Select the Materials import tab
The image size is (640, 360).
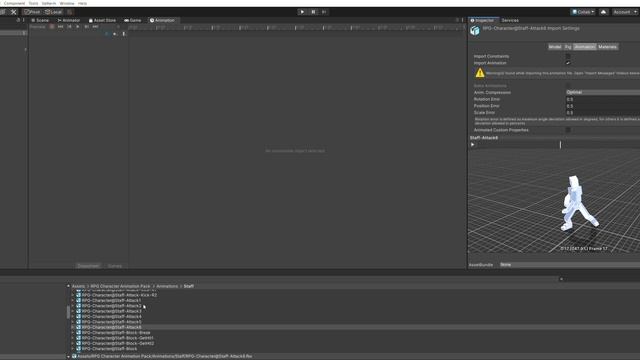(607, 47)
